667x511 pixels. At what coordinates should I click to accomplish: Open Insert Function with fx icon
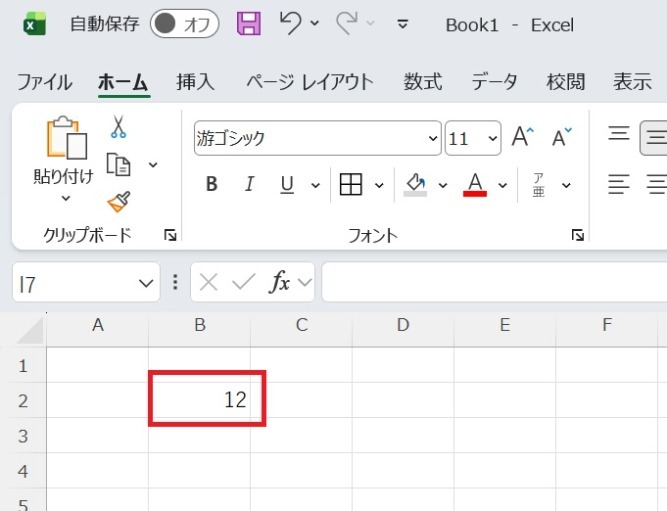click(280, 282)
